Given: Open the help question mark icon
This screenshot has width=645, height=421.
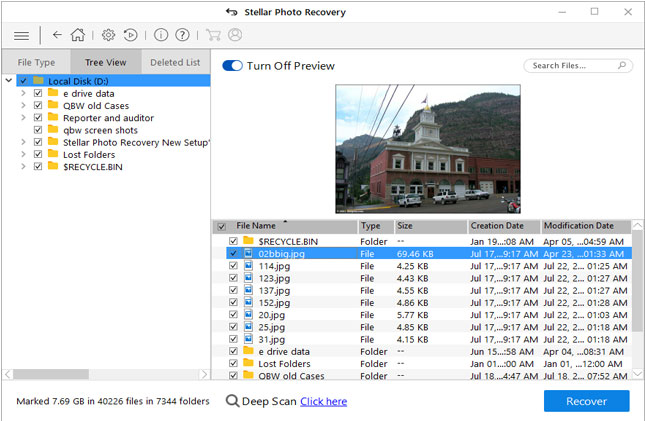Looking at the screenshot, I should 182,35.
